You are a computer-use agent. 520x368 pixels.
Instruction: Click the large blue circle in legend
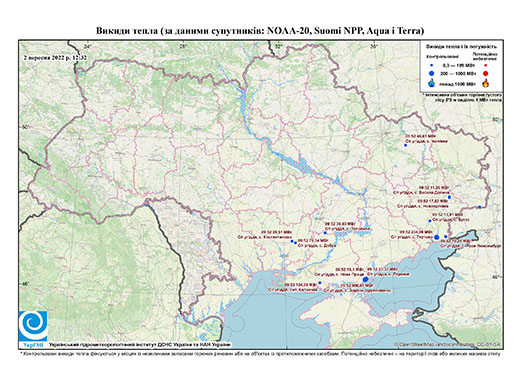pos(432,74)
